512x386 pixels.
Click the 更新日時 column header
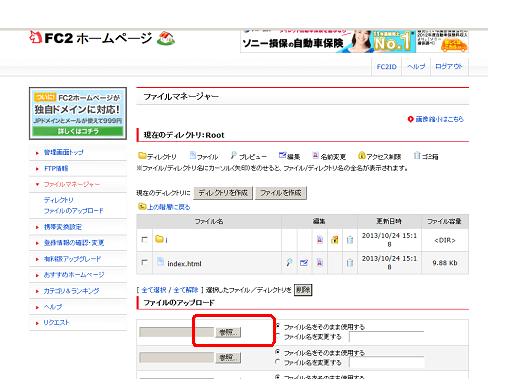pos(389,221)
